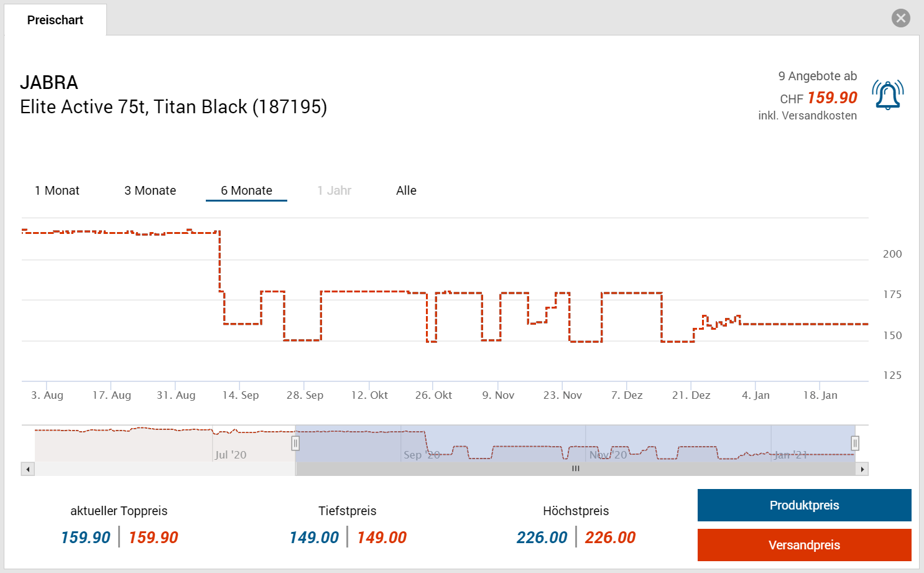Click the 159.90 offer price link
The image size is (924, 573).
(832, 98)
